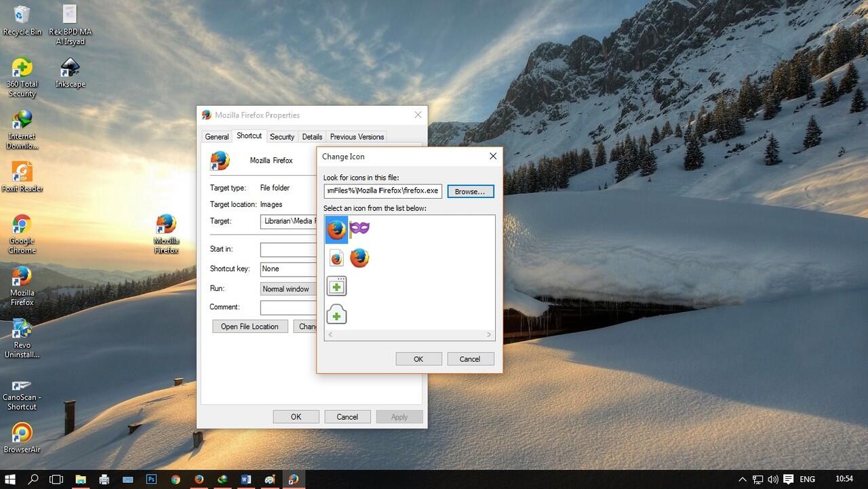Click the Start in input field
Image resolution: width=868 pixels, height=489 pixels.
[x=288, y=250]
